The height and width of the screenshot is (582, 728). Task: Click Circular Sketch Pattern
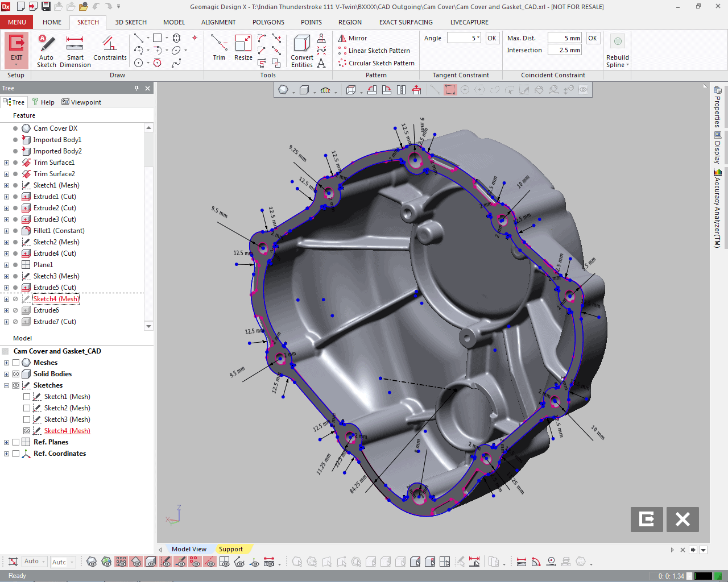coord(376,63)
